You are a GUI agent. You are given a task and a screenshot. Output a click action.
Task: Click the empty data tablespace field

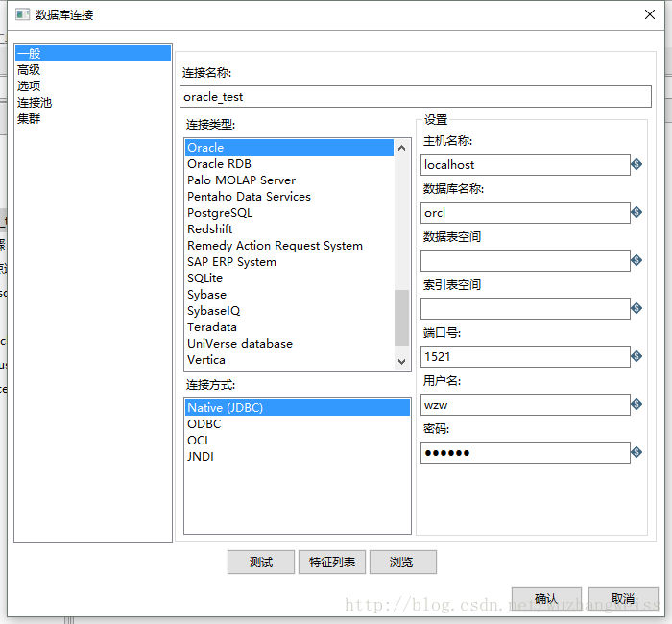(x=525, y=260)
